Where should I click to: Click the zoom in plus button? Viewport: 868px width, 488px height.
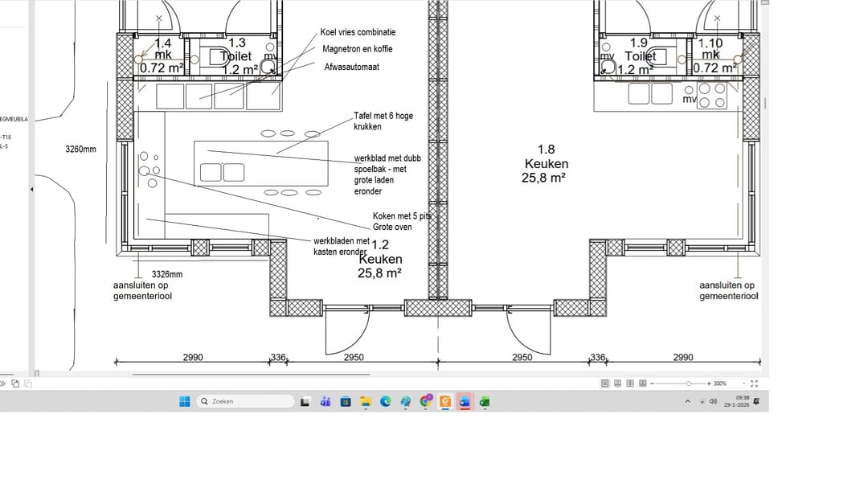point(709,383)
